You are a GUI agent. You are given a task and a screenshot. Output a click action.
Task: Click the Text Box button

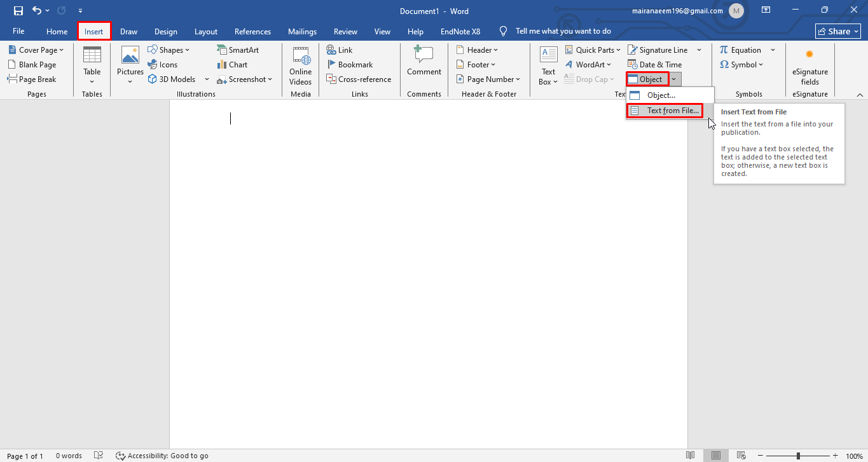tap(549, 65)
